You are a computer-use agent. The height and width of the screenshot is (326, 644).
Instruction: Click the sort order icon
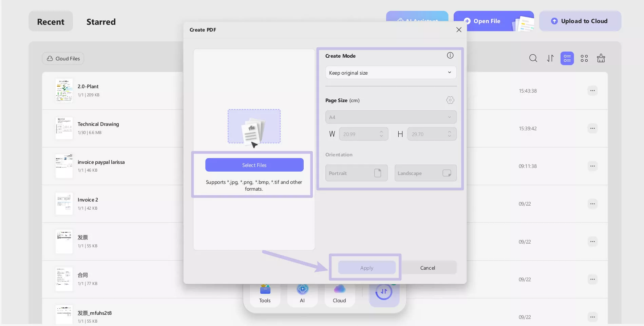[550, 58]
